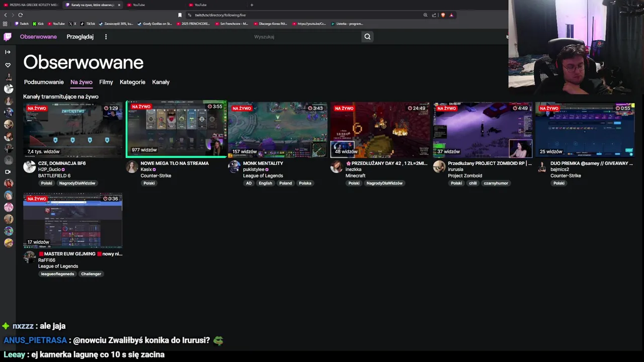Open the Filmy tab
Viewport: 644px width, 362px height.
pos(106,82)
